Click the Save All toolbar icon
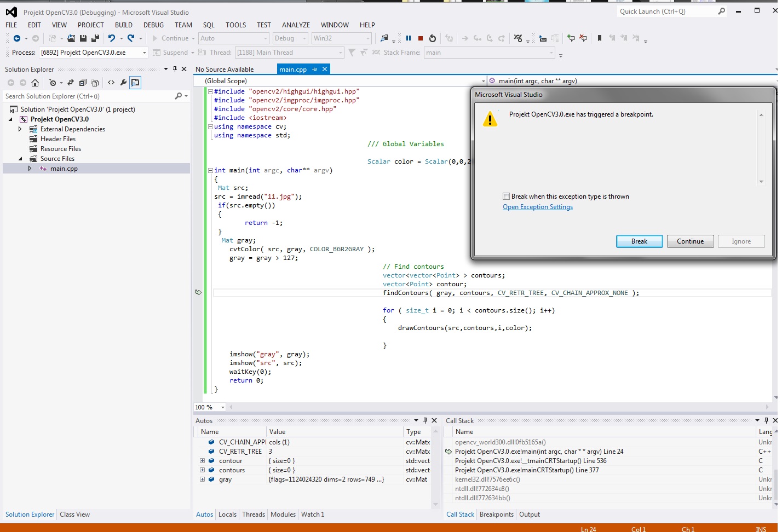Viewport: 782px width, 532px height. point(95,38)
